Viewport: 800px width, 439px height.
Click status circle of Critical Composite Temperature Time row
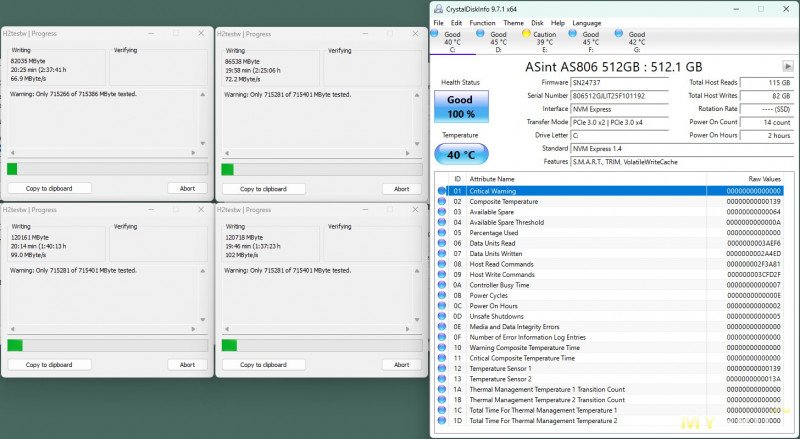coord(442,358)
